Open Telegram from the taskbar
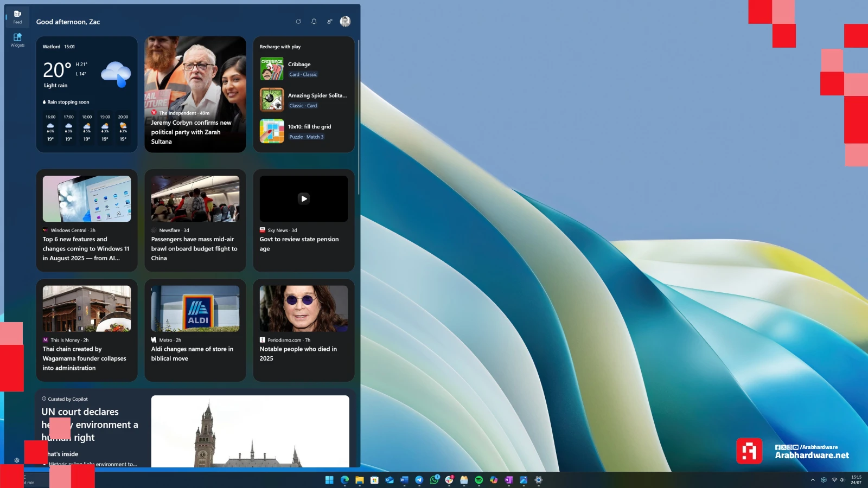This screenshot has height=488, width=868. pos(419,480)
